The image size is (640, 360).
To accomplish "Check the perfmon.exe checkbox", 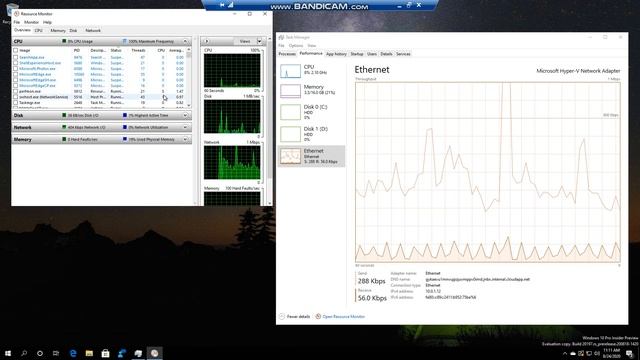I will pyautogui.click(x=16, y=92).
